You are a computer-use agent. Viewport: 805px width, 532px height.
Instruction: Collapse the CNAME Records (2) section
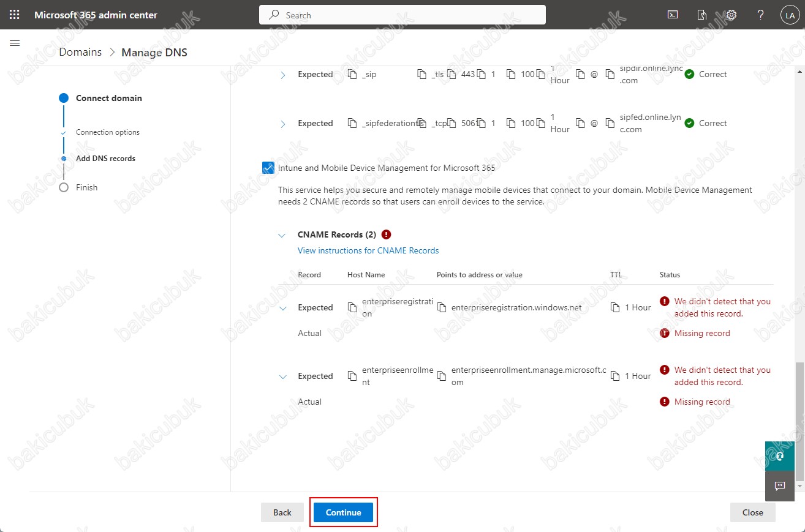point(282,235)
